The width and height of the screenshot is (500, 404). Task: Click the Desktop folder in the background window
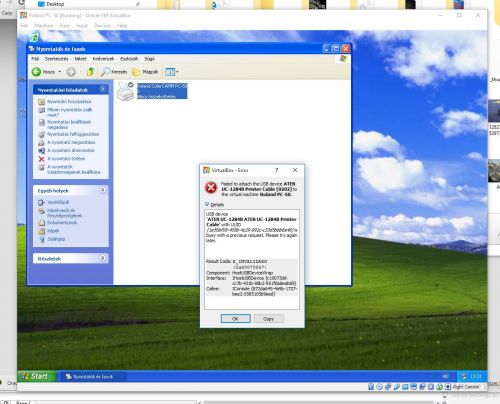tap(51, 4)
